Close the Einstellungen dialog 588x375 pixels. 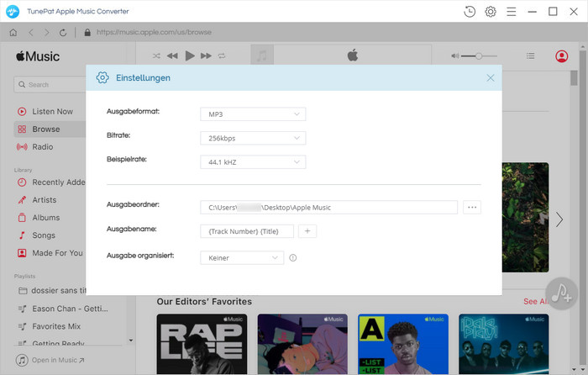pyautogui.click(x=490, y=77)
